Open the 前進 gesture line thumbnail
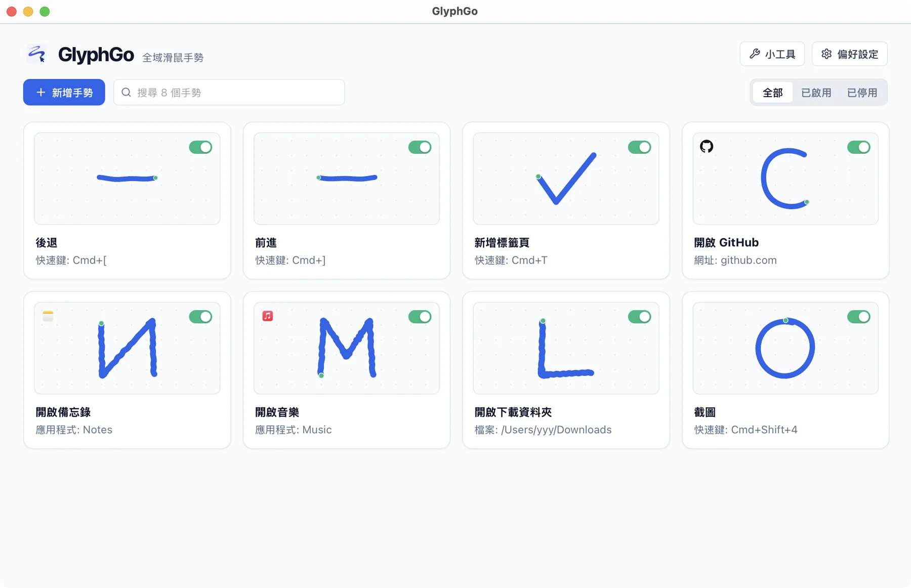Viewport: 911px width, 588px height. 347,179
